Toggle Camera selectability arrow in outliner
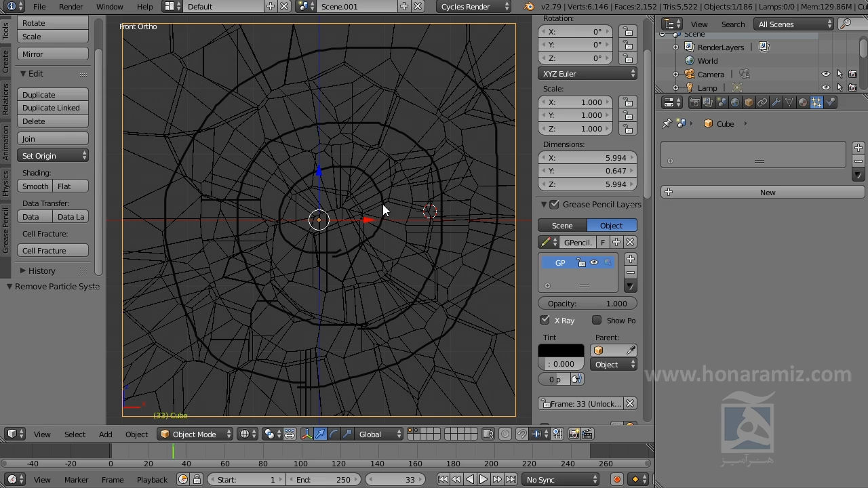Image resolution: width=868 pixels, height=488 pixels. click(840, 75)
